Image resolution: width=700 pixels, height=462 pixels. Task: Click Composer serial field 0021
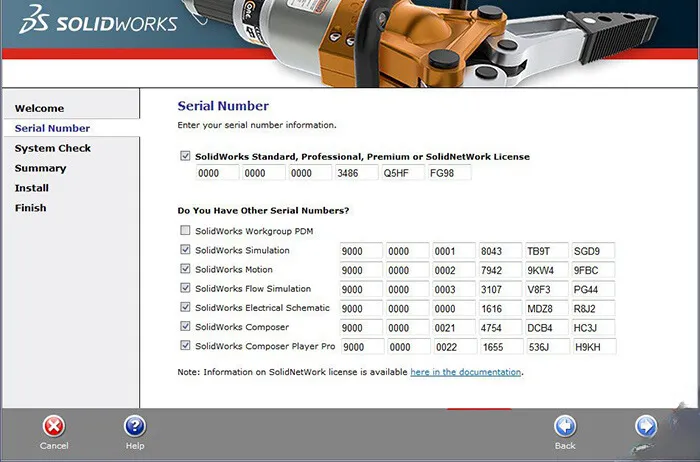click(x=454, y=328)
